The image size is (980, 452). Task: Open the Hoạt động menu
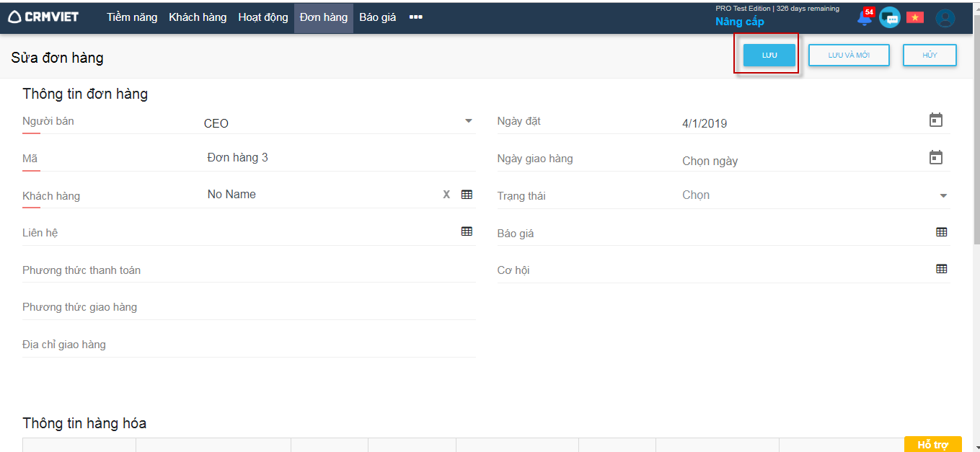(263, 17)
